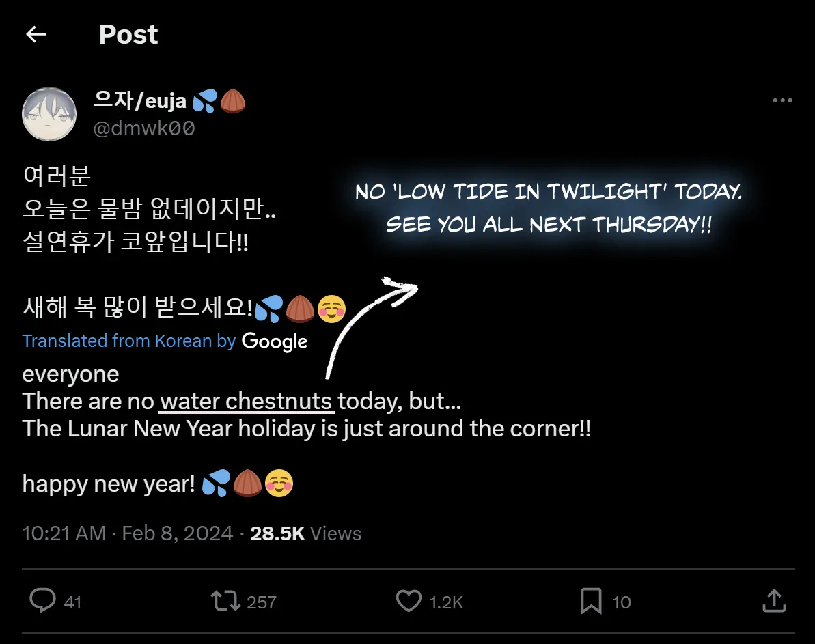This screenshot has height=644, width=815.
Task: Click the repost arrows icon
Action: [x=225, y=602]
